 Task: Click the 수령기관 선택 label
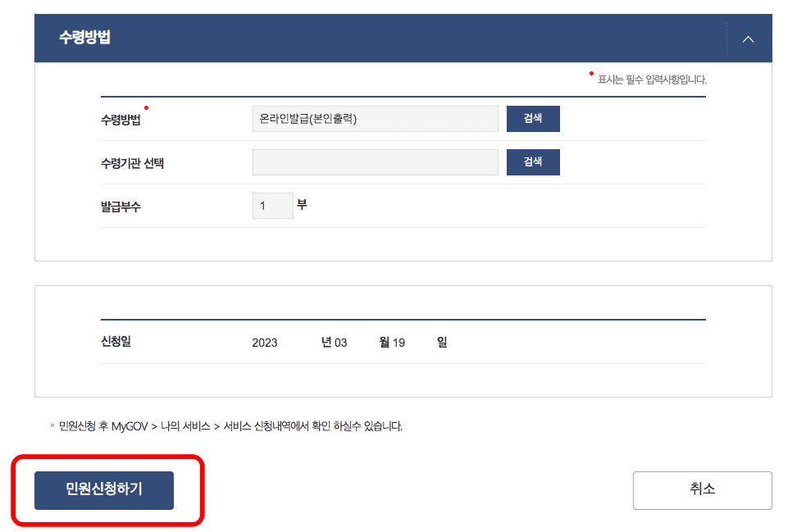(x=132, y=163)
